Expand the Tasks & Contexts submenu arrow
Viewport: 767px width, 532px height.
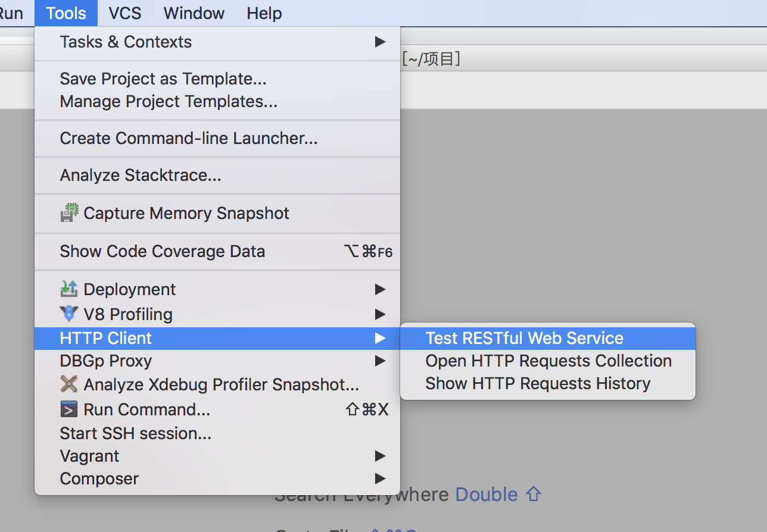pos(380,42)
